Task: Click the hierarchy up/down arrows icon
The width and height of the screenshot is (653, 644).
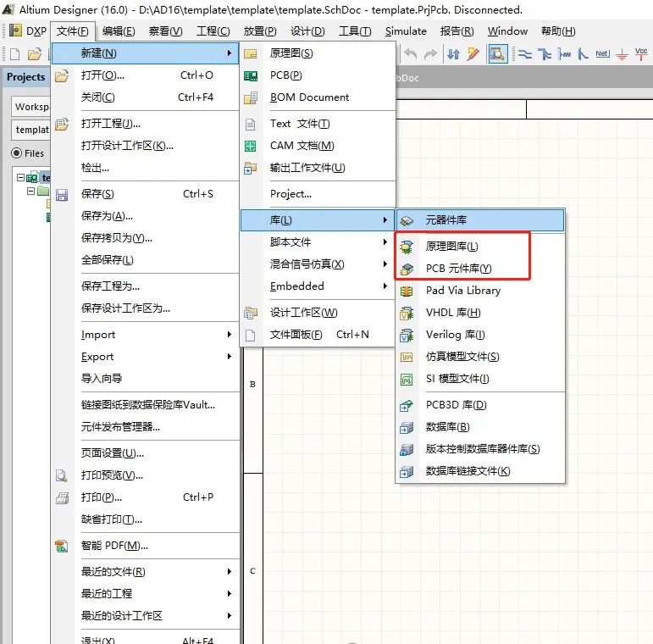Action: pyautogui.click(x=453, y=54)
